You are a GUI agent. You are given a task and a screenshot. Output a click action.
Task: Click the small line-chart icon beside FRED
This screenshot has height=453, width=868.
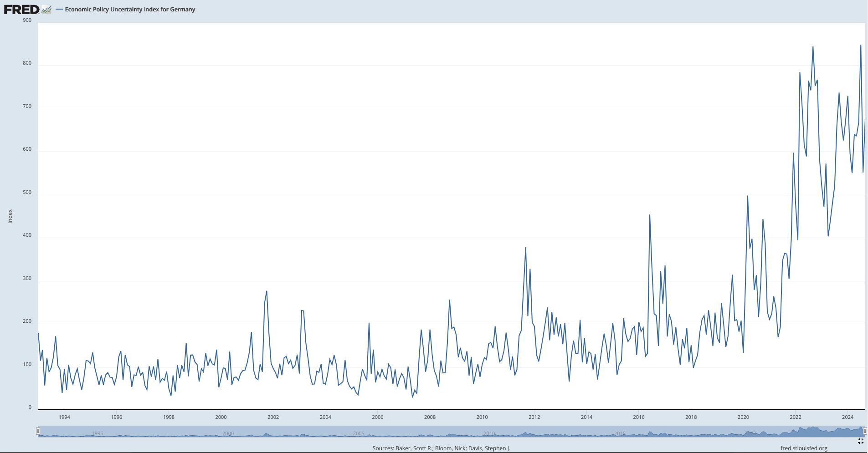pyautogui.click(x=46, y=10)
